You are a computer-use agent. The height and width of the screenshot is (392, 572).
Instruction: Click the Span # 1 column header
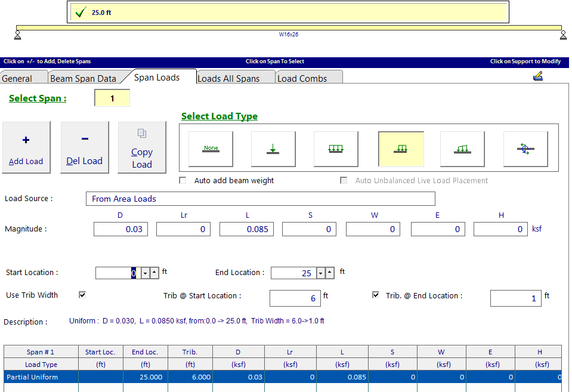[x=41, y=352]
